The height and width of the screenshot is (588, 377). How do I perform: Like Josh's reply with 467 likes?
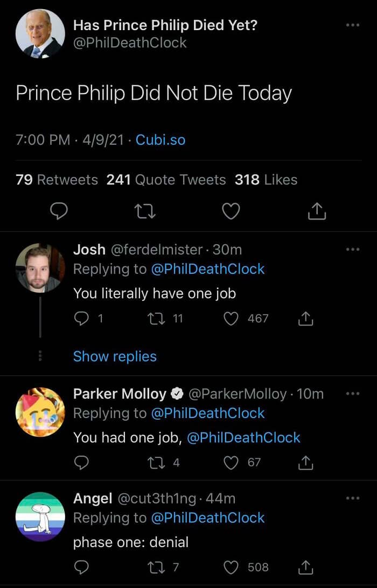click(x=231, y=318)
